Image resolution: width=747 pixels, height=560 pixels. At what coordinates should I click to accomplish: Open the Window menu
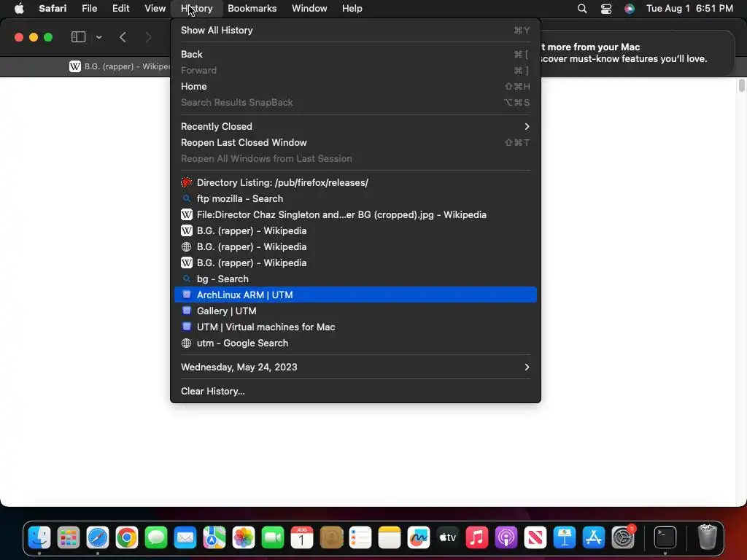tap(309, 9)
